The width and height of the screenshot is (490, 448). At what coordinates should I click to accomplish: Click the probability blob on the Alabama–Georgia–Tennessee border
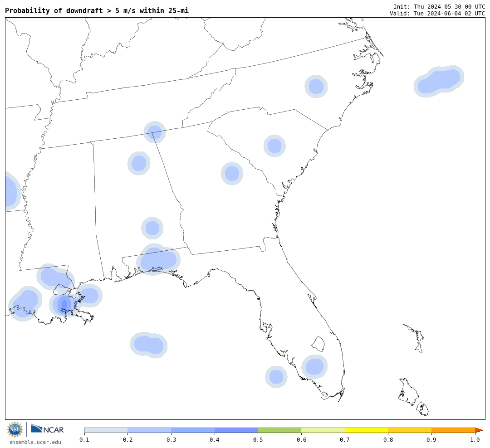pos(155,132)
